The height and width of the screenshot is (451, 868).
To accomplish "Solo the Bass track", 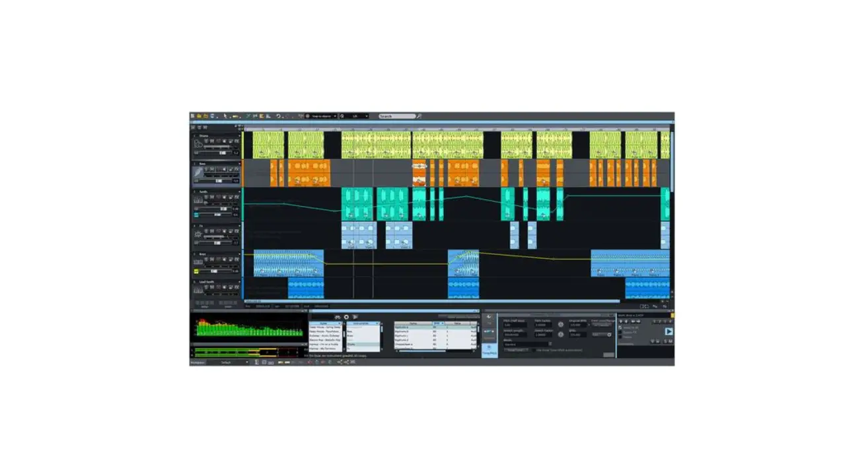I will coord(206,169).
